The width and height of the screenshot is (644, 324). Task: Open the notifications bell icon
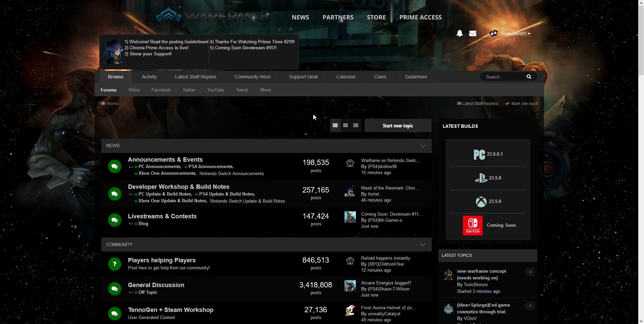pyautogui.click(x=460, y=33)
